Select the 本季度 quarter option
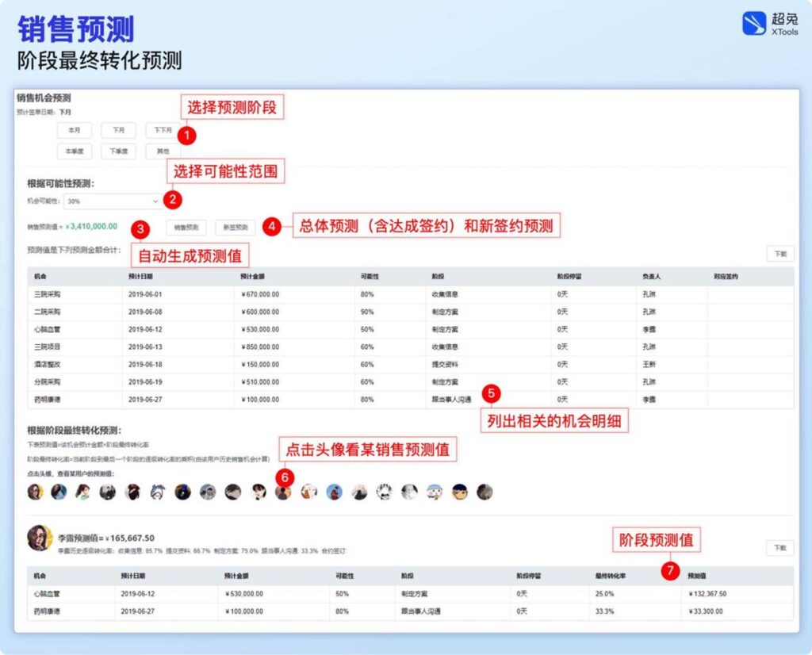The width and height of the screenshot is (812, 655). coord(74,151)
